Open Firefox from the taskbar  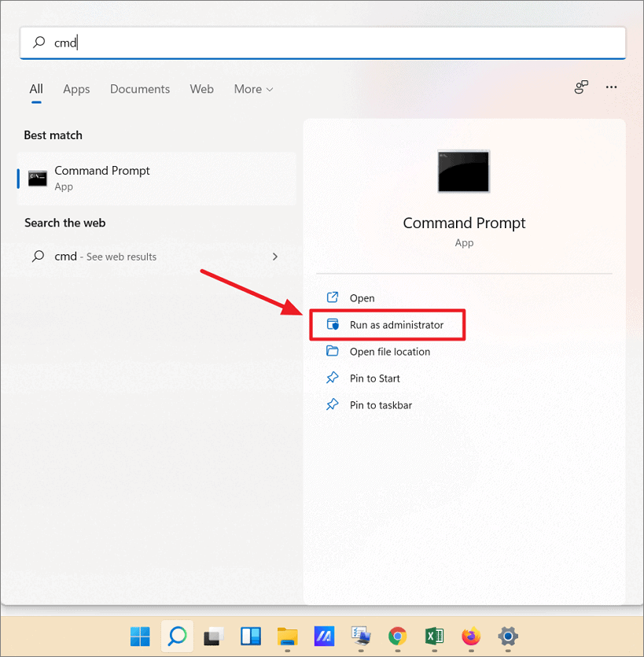click(x=470, y=637)
